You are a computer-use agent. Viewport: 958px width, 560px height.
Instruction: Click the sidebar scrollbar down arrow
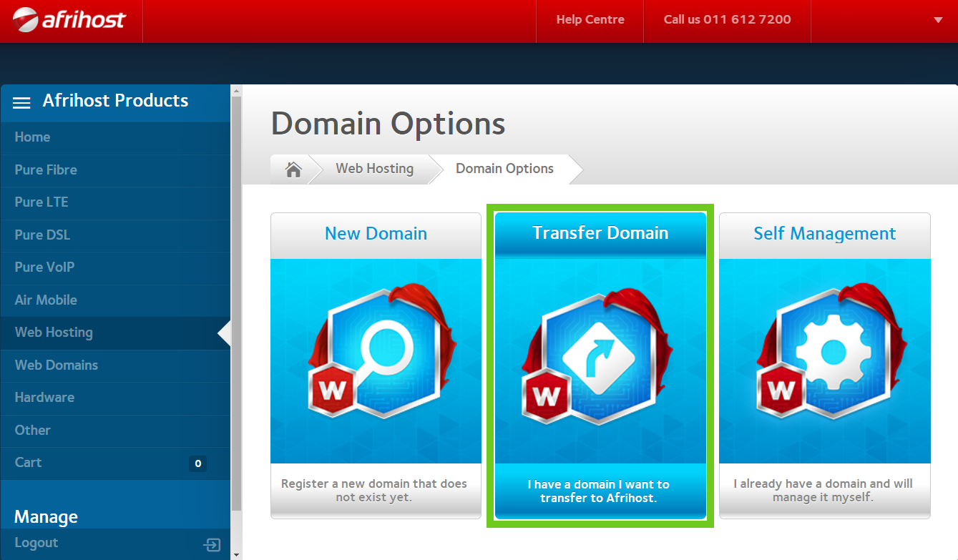[x=236, y=553]
